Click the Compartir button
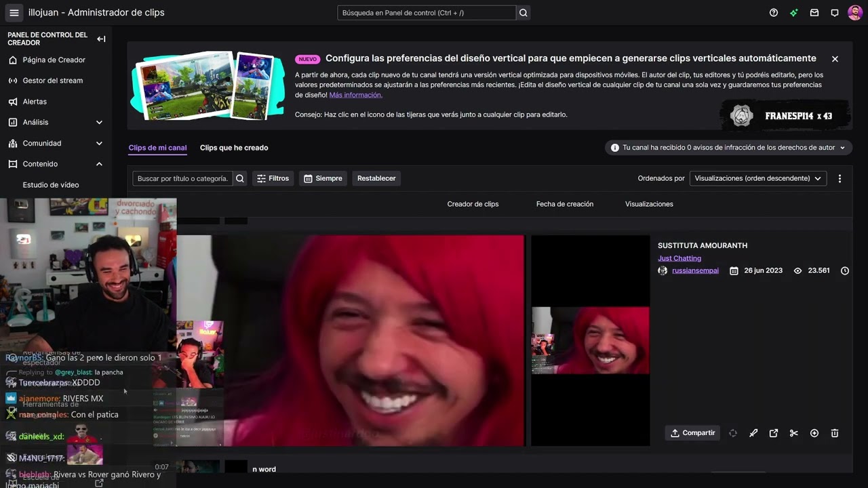The image size is (868, 488). pyautogui.click(x=692, y=433)
